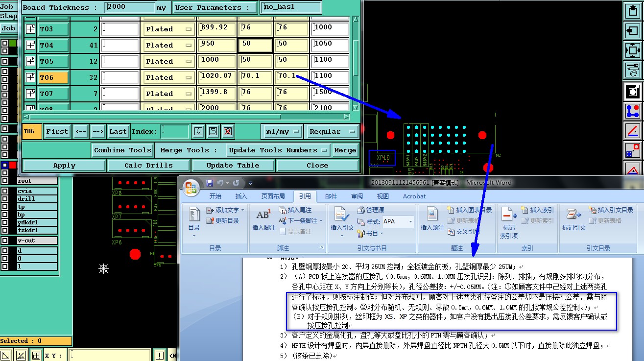The image size is (644, 361).
Task: Click the box with red dot icon
Action: coord(633,150)
